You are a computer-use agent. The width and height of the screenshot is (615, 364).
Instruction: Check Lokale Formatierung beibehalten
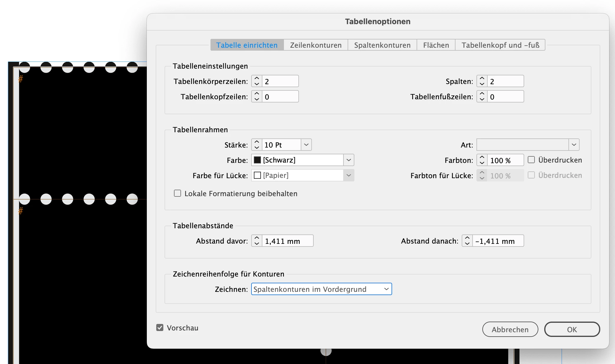pos(177,193)
